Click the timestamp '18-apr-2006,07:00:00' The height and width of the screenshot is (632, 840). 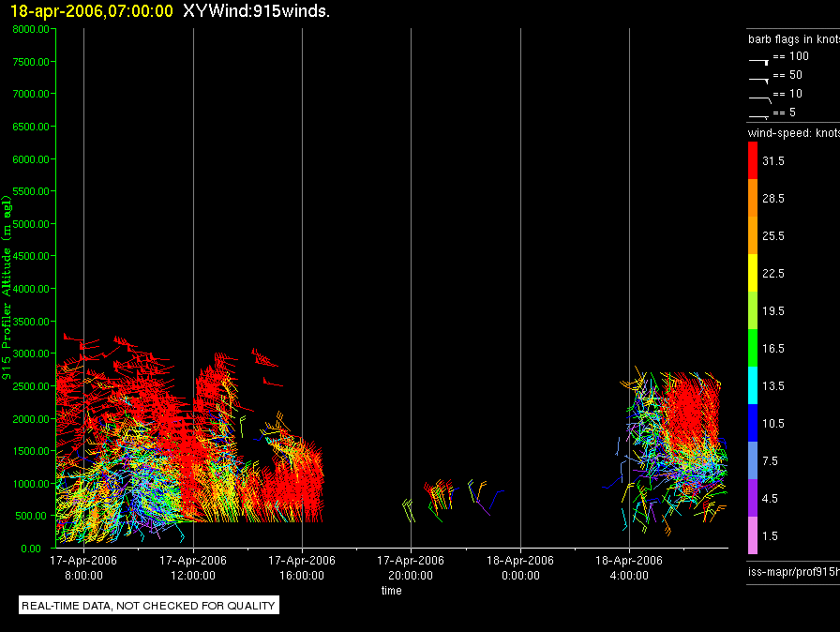click(92, 11)
